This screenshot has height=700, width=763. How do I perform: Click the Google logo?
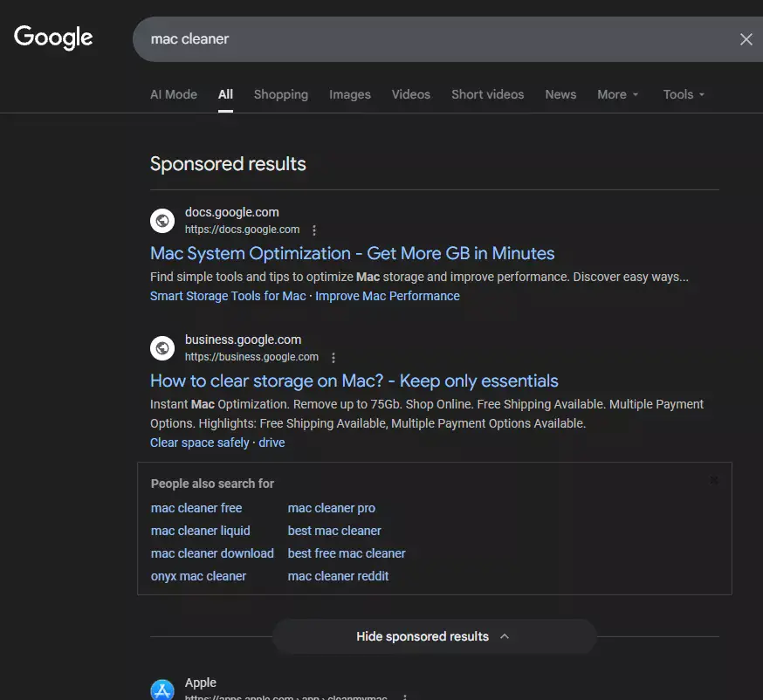pos(53,38)
